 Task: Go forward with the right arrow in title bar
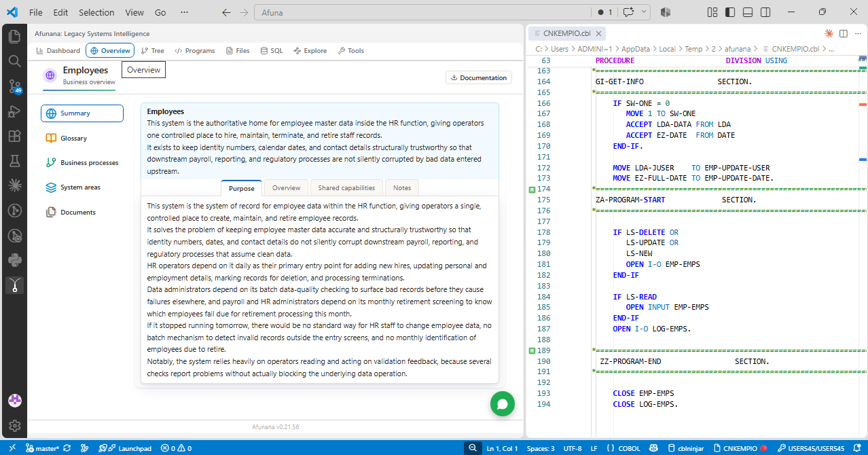click(244, 12)
